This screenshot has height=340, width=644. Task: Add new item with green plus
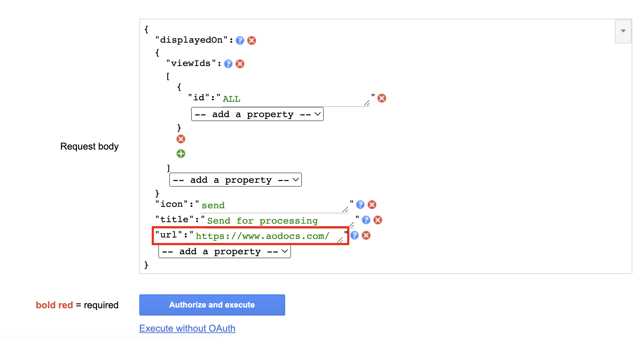pos(181,154)
